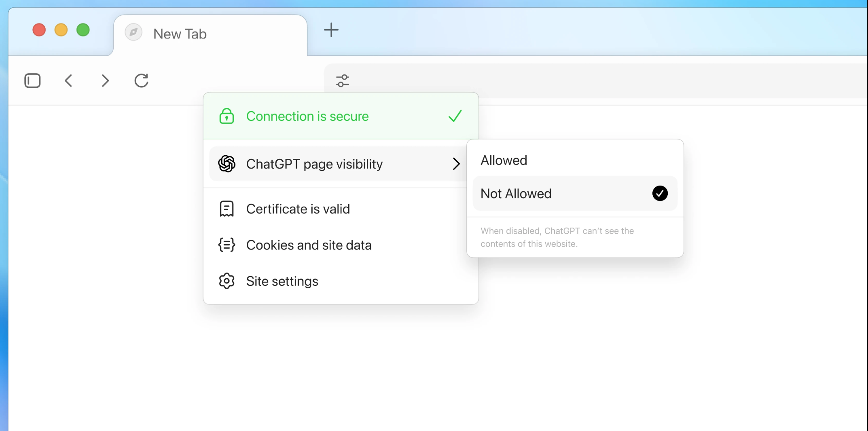The width and height of the screenshot is (868, 431).
Task: Open Cookies and site data
Action: 309,245
